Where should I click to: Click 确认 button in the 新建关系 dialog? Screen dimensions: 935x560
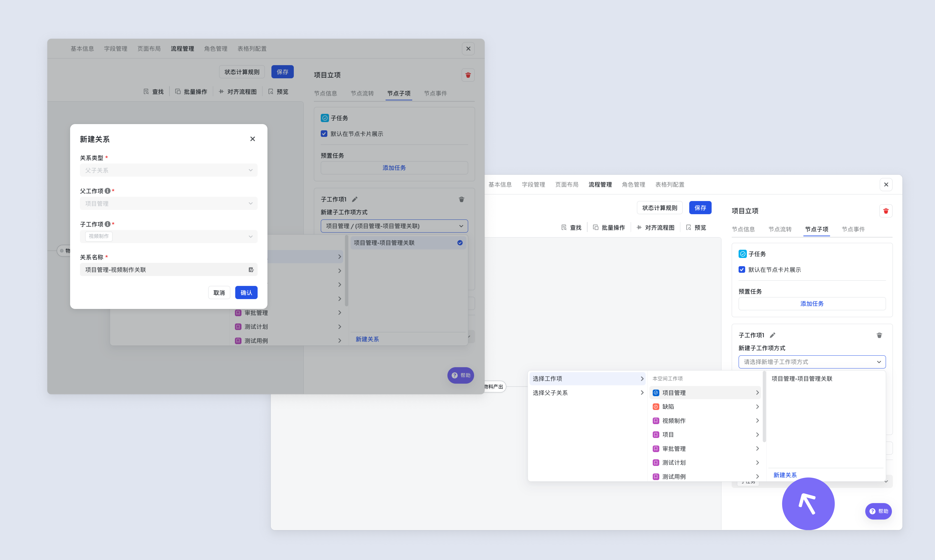coord(246,293)
